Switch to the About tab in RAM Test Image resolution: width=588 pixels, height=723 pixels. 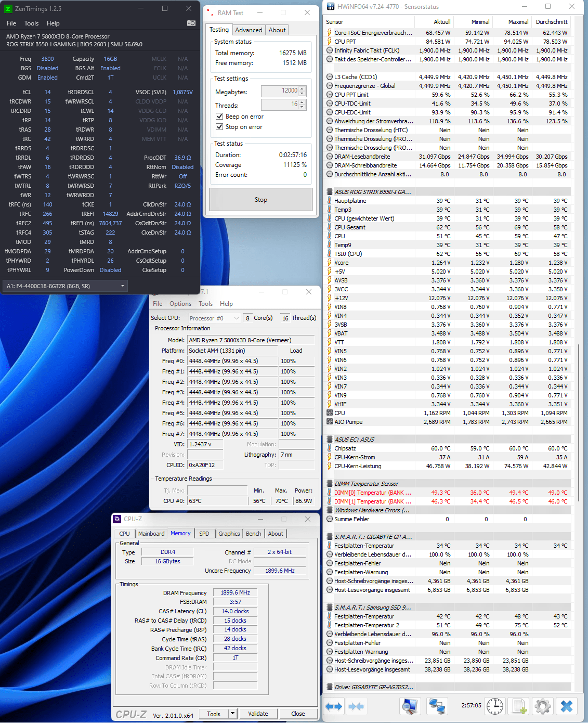(x=277, y=30)
